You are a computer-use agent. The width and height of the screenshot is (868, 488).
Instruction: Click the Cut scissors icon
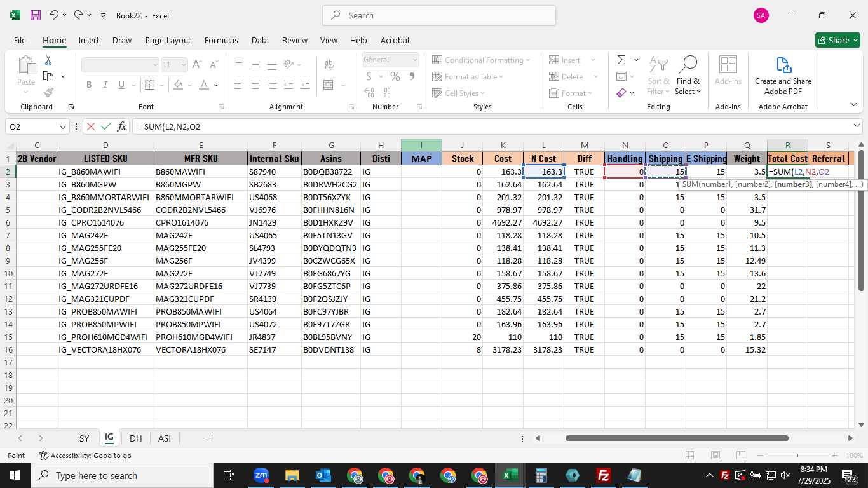pyautogui.click(x=48, y=60)
